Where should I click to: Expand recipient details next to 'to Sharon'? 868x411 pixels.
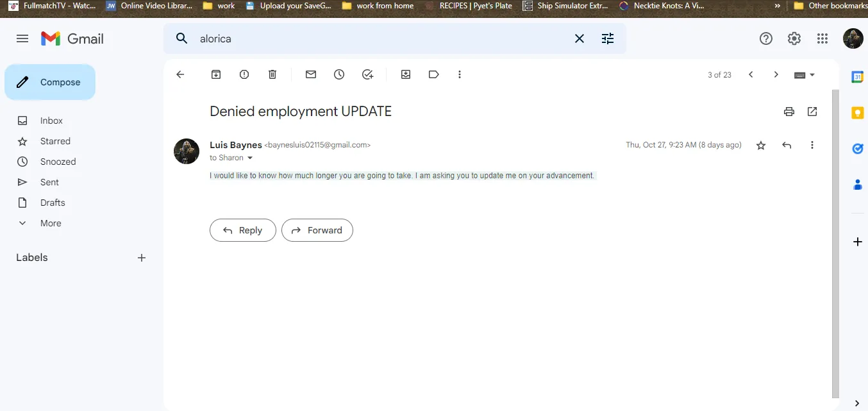[x=250, y=158]
